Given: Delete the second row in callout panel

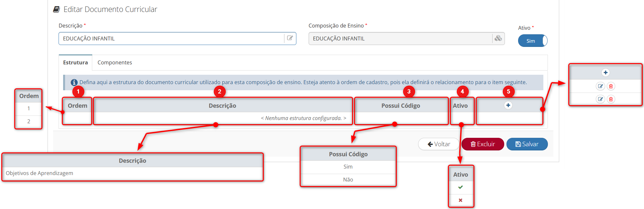Looking at the screenshot, I should [x=611, y=99].
